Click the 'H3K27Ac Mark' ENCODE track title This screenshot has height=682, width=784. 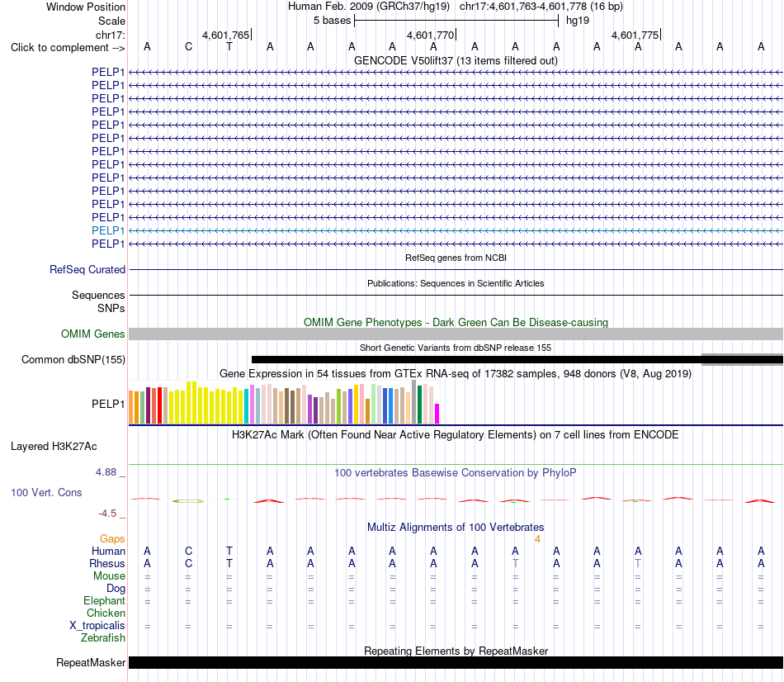tap(456, 435)
